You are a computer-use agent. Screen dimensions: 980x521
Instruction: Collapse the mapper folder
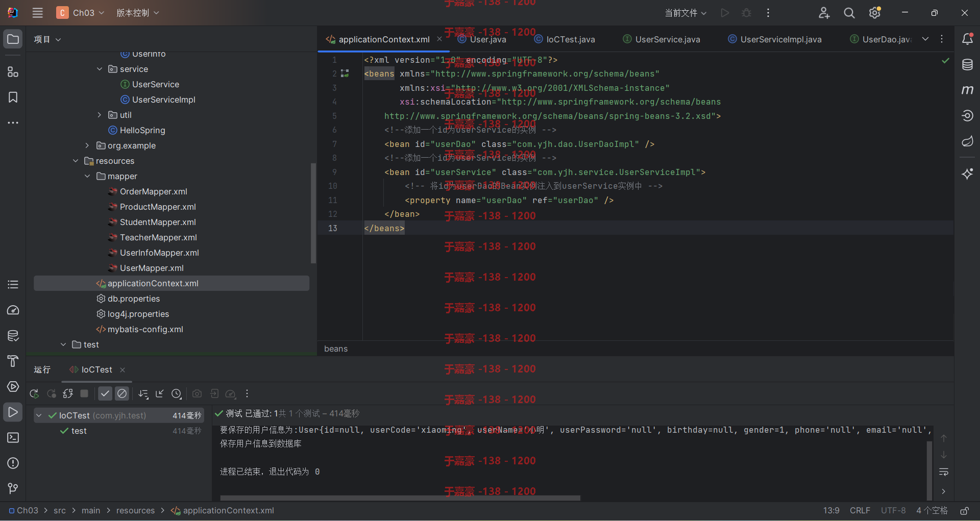pos(87,176)
